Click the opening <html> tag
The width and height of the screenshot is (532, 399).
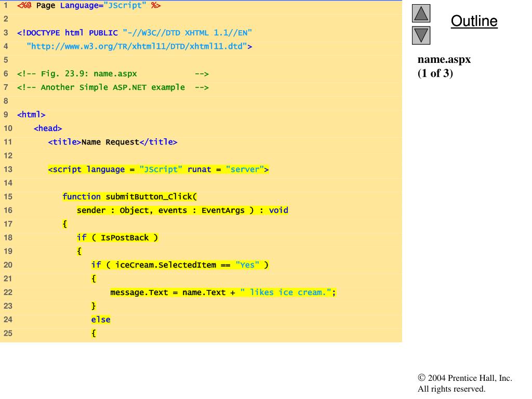pos(31,115)
